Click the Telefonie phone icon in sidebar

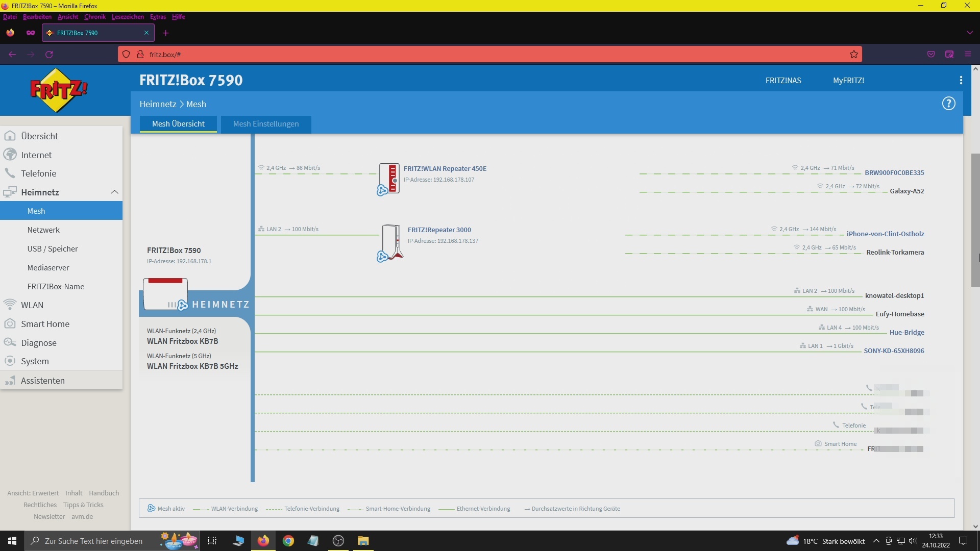tap(10, 173)
